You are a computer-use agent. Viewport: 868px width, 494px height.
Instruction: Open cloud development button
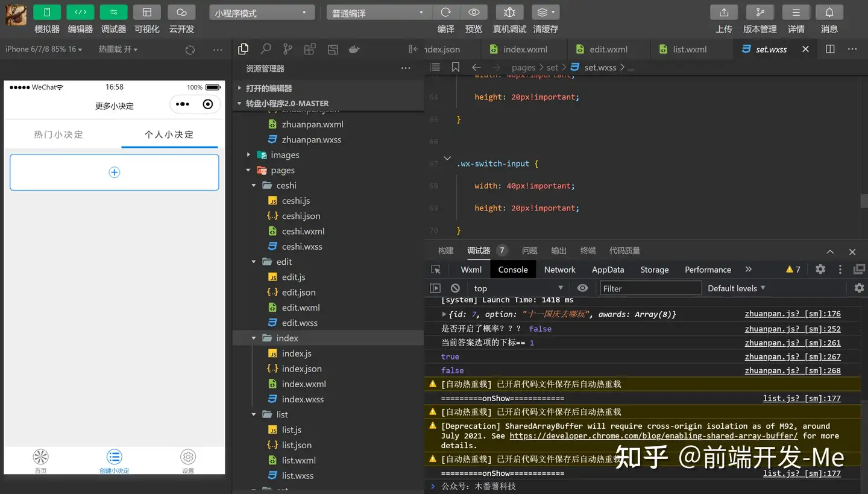(181, 13)
